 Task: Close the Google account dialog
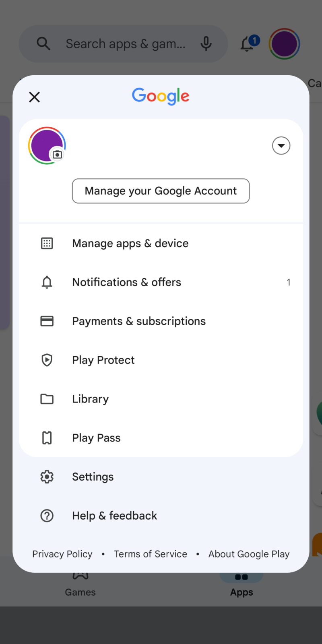pyautogui.click(x=35, y=97)
